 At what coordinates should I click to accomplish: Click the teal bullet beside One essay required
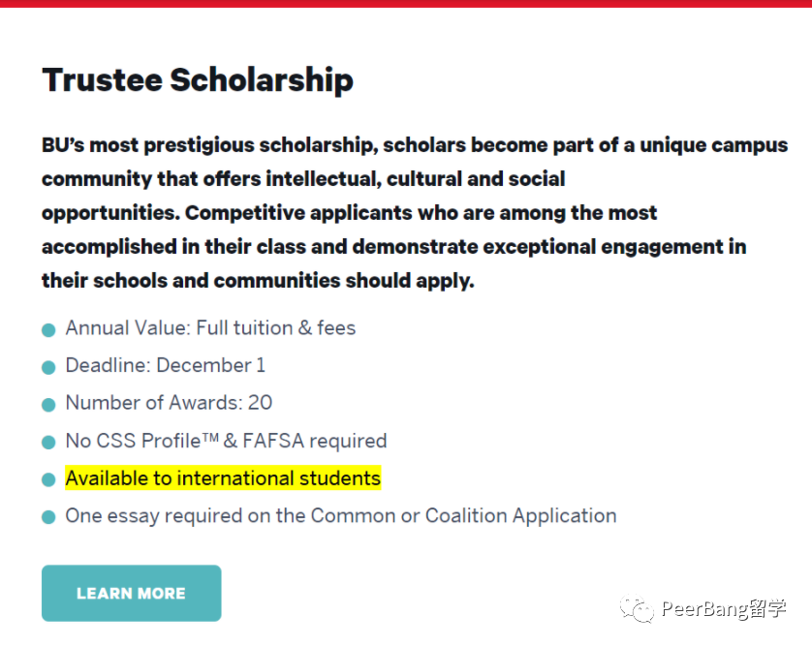(48, 517)
